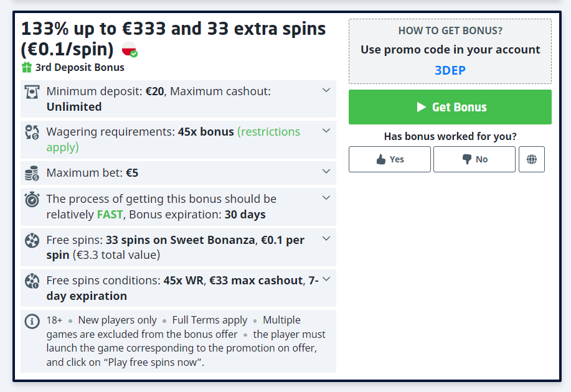Click the maximum bet coins icon
Image resolution: width=571 pixels, height=392 pixels.
[32, 173]
